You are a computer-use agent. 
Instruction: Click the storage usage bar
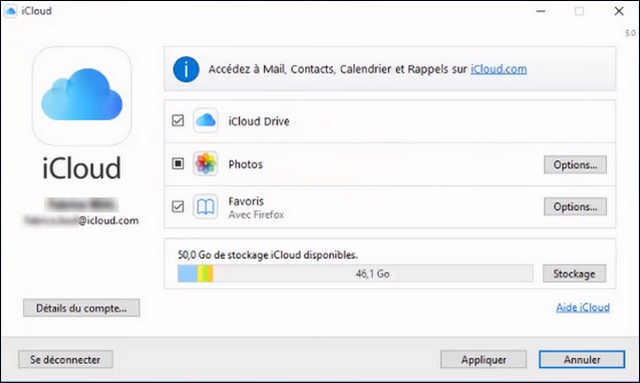coord(356,274)
